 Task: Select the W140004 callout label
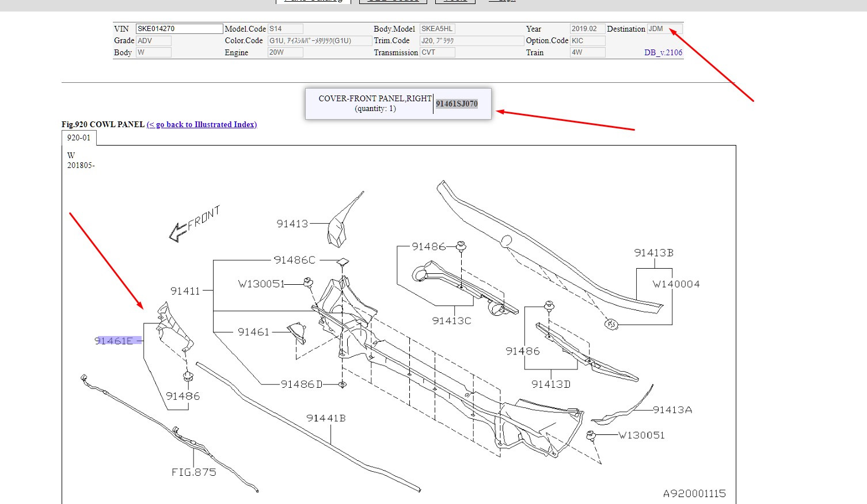676,284
